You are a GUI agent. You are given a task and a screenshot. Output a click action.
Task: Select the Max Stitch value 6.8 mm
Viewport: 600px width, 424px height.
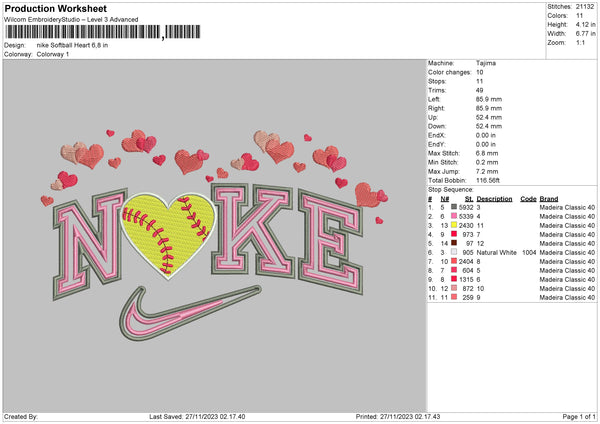487,153
